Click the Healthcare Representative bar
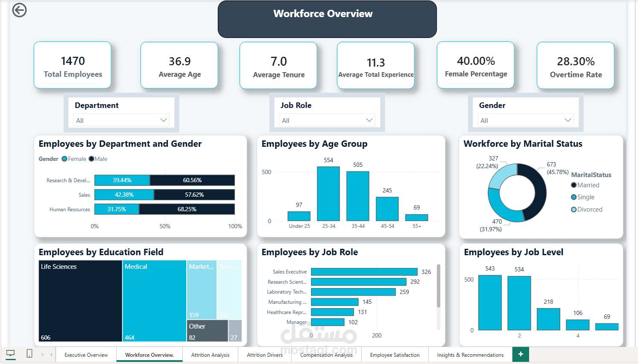The height and width of the screenshot is (364, 638). click(x=333, y=312)
